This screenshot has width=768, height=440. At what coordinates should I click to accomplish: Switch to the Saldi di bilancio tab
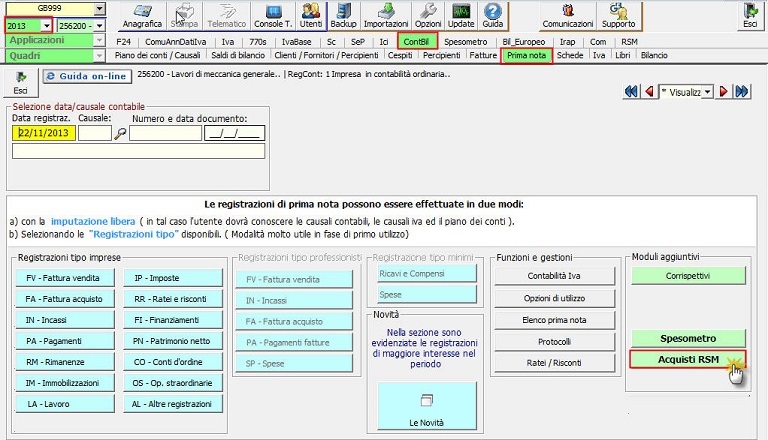[238, 55]
